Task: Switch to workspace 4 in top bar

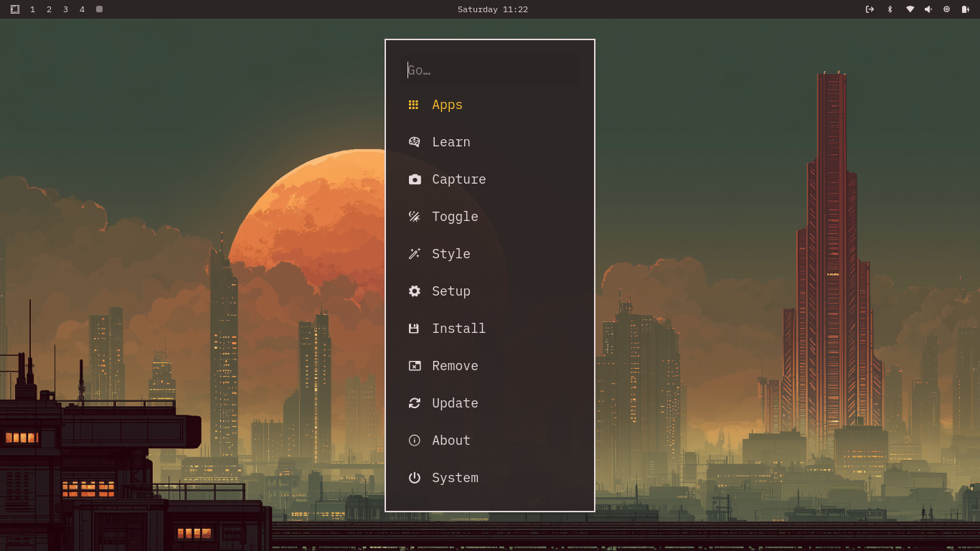Action: 82,9
